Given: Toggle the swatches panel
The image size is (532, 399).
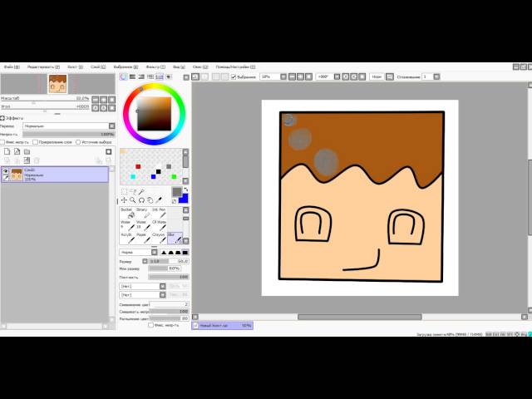Looking at the screenshot, I should pos(159,77).
